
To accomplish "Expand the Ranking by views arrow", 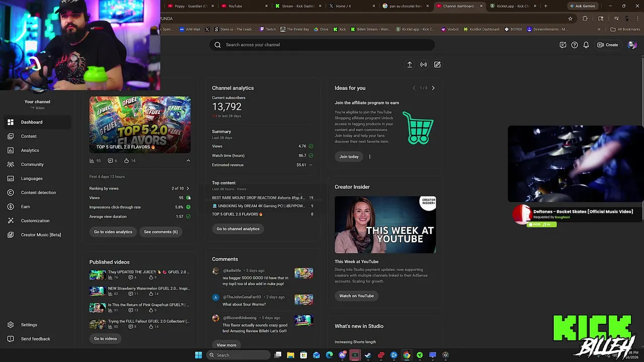I will [x=188, y=189].
